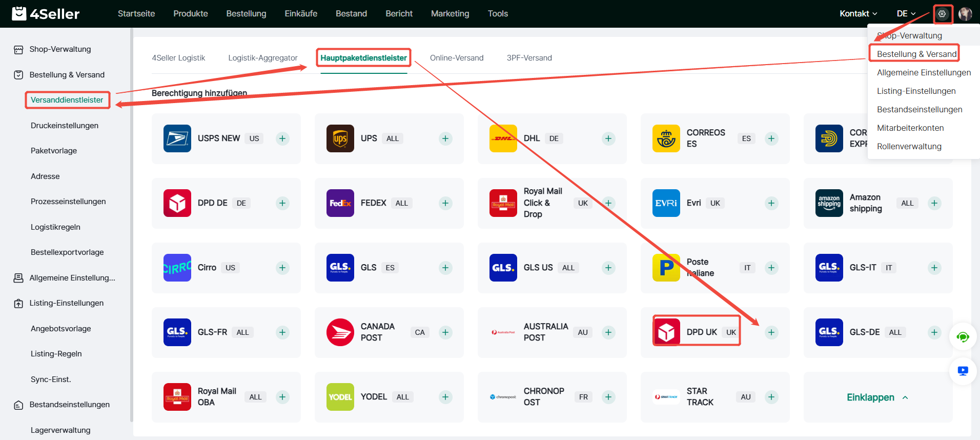980x440 pixels.
Task: Open Bestellexportvorlage in sidebar
Action: point(67,252)
